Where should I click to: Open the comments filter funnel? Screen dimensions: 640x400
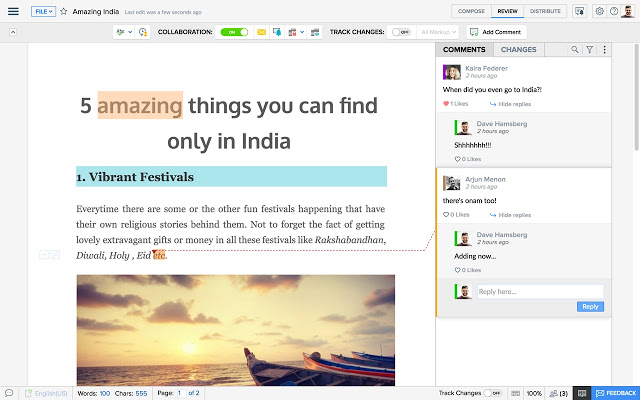590,49
